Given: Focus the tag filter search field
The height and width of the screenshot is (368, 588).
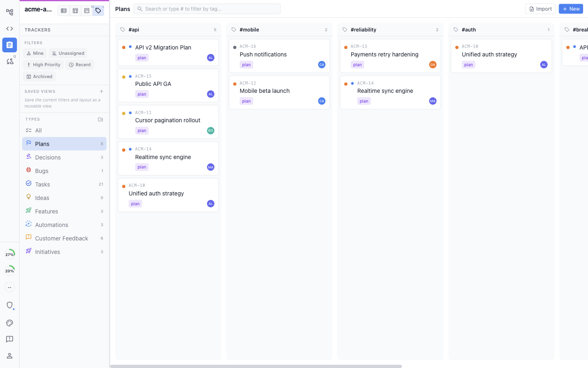Looking at the screenshot, I should (x=207, y=9).
